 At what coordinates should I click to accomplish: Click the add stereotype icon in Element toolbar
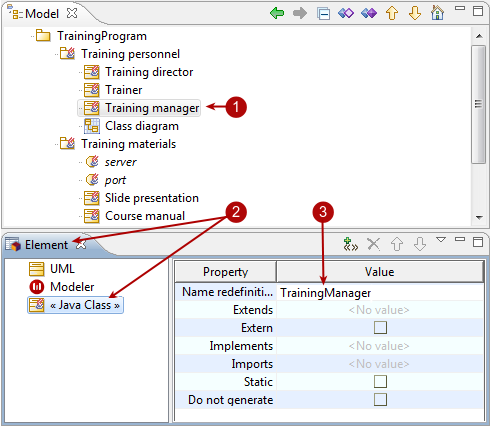click(x=351, y=244)
